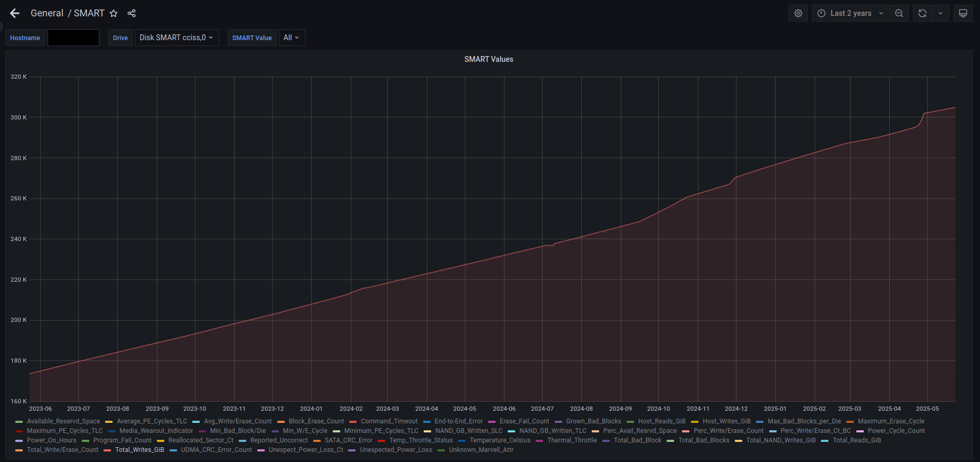Select Power_On_Hours in the legend

pyautogui.click(x=52, y=440)
